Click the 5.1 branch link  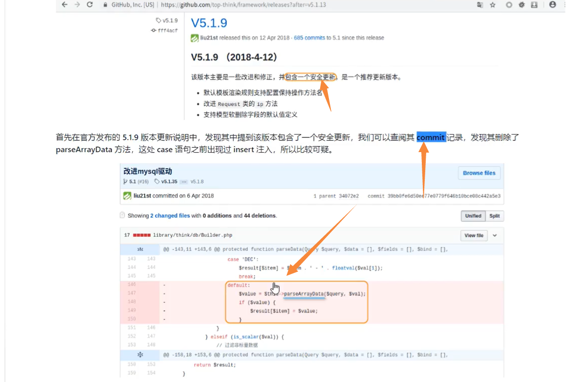pos(132,181)
